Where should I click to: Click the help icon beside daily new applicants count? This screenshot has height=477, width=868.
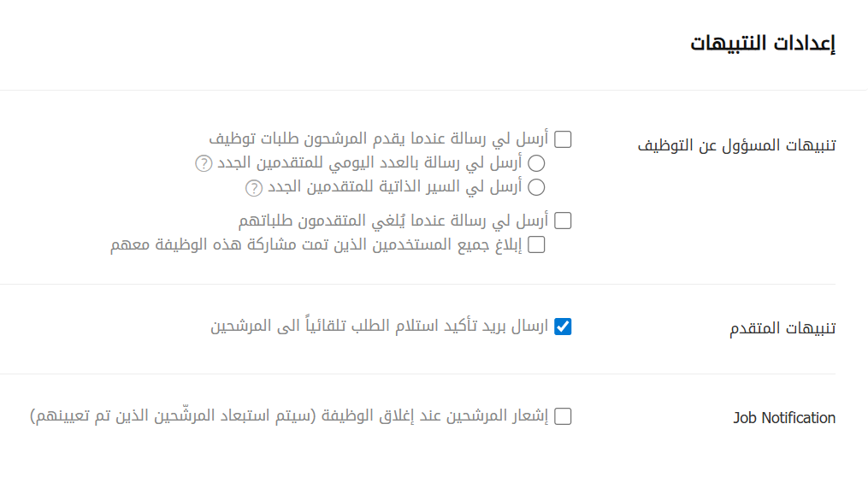tap(203, 162)
